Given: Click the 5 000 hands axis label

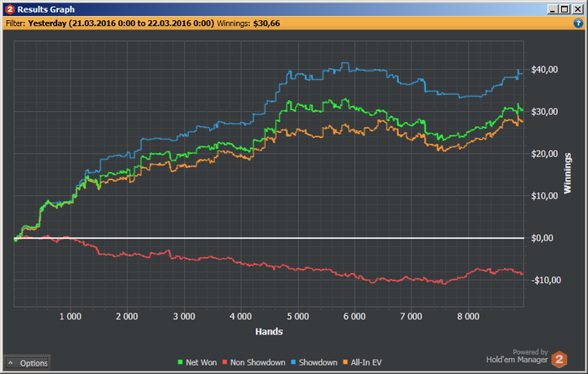Looking at the screenshot, I should point(297,317).
